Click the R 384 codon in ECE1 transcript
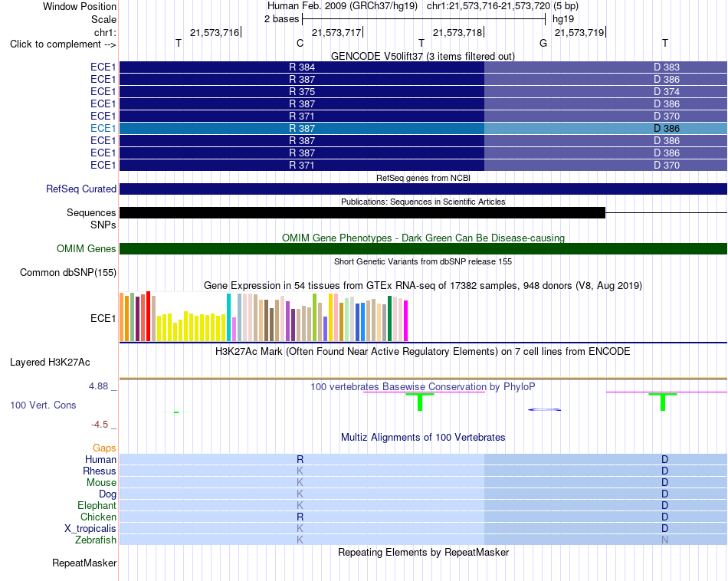The width and height of the screenshot is (728, 581). [302, 67]
